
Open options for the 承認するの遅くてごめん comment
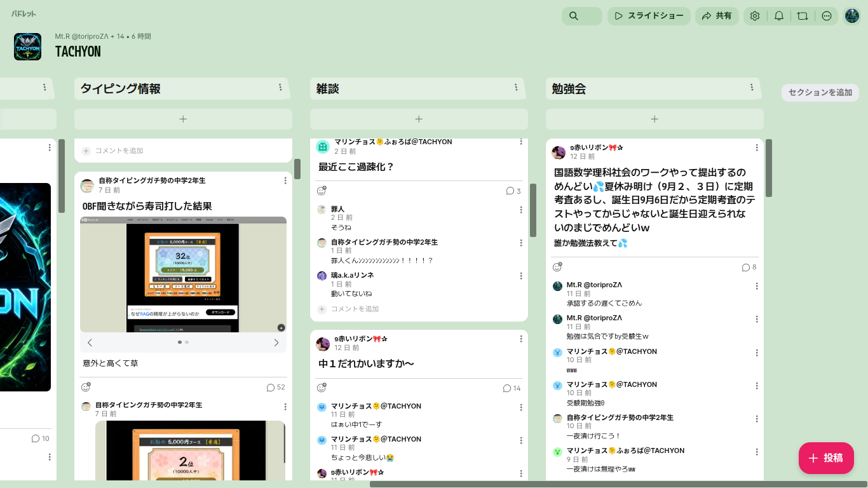click(757, 286)
